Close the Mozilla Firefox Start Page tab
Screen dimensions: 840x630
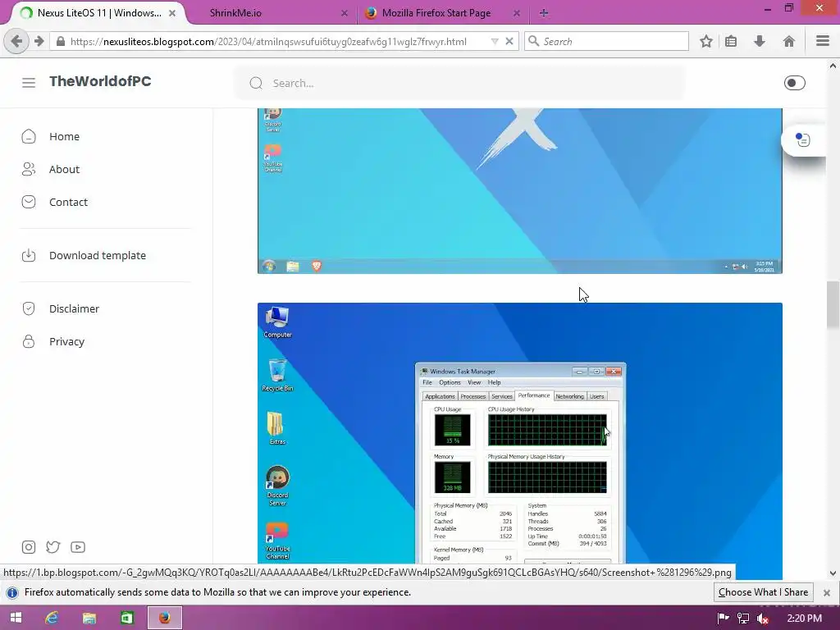point(517,13)
